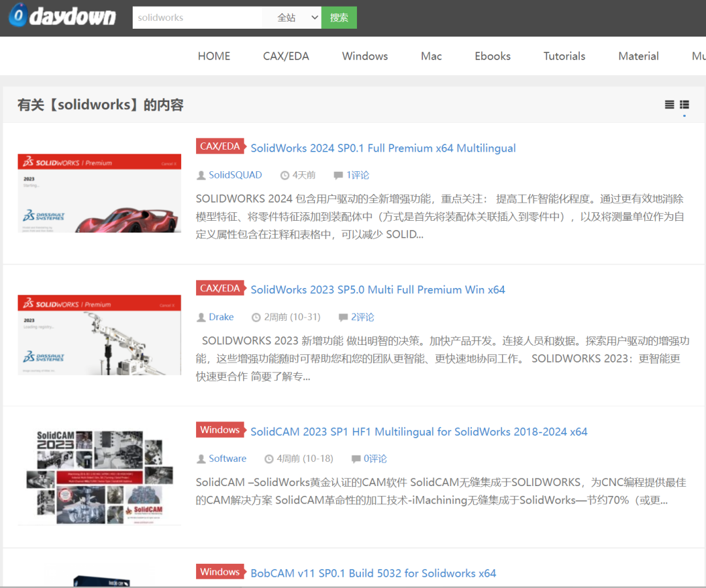Open the Mac navigation item
The width and height of the screenshot is (706, 588).
click(x=431, y=56)
